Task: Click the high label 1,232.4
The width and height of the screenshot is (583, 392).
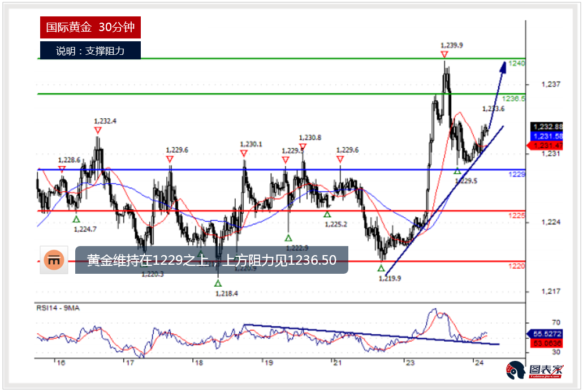Action: coord(105,121)
